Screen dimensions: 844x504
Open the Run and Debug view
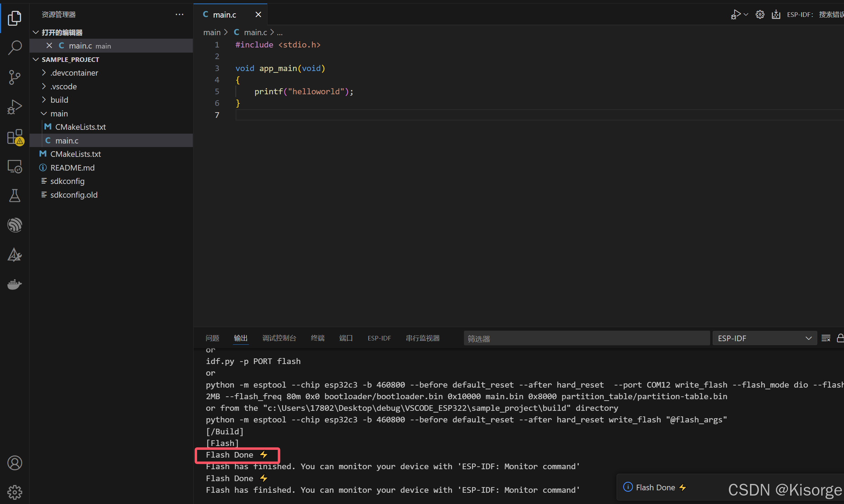point(14,107)
